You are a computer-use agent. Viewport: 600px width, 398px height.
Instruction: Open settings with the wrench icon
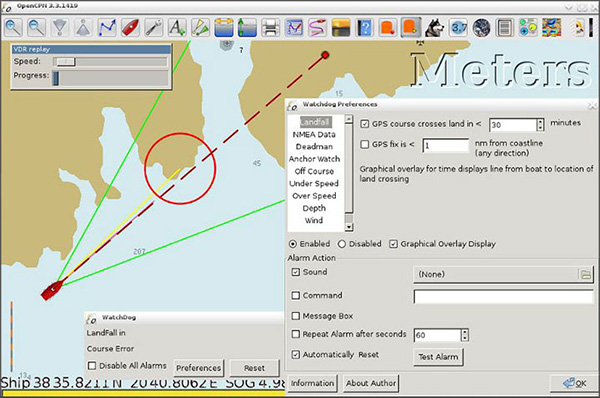pyautogui.click(x=153, y=28)
